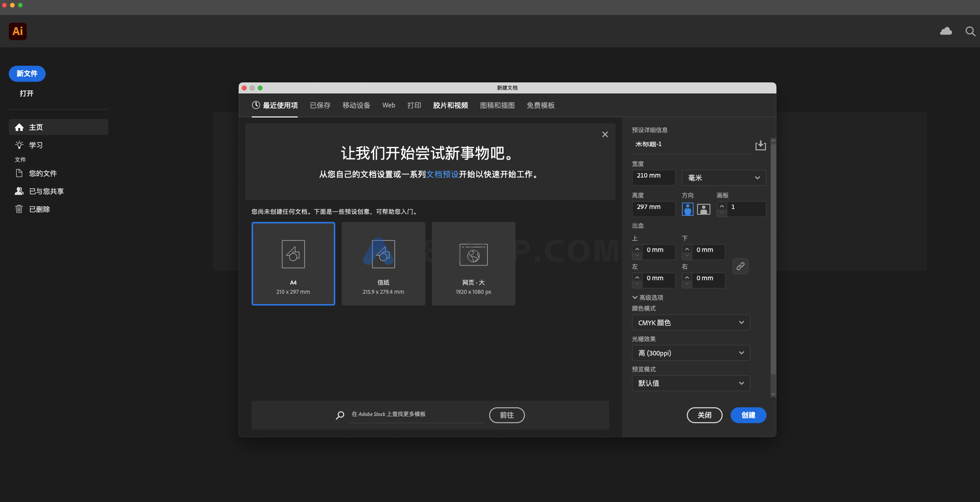This screenshot has width=980, height=502.
Task: Click the top bleed 0 mm field
Action: [659, 252]
